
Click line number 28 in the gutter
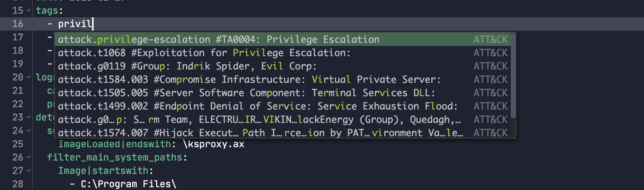18,184
